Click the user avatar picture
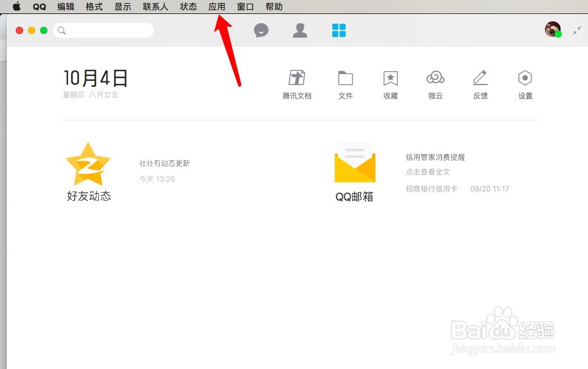Image resolution: width=588 pixels, height=369 pixels. click(x=552, y=29)
